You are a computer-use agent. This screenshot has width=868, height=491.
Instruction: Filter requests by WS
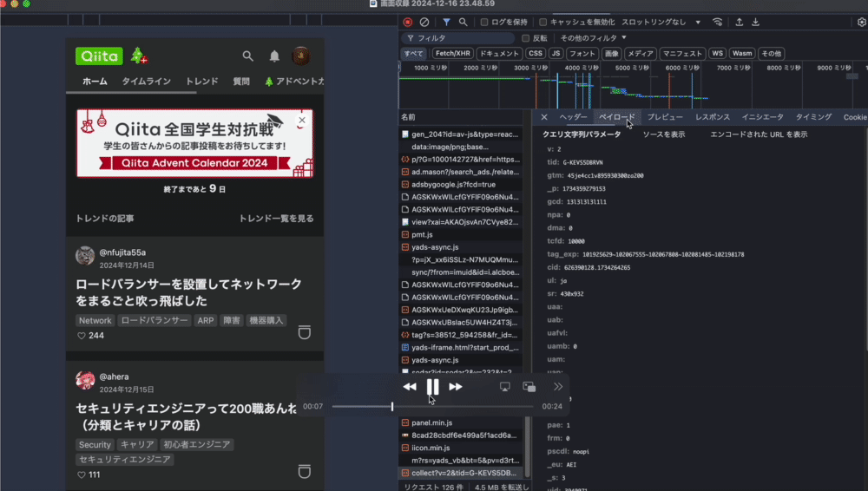pos(718,54)
